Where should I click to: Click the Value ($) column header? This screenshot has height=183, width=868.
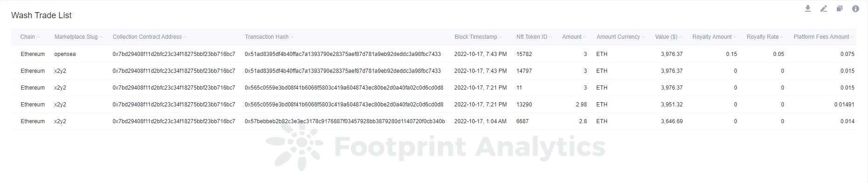[x=666, y=37]
